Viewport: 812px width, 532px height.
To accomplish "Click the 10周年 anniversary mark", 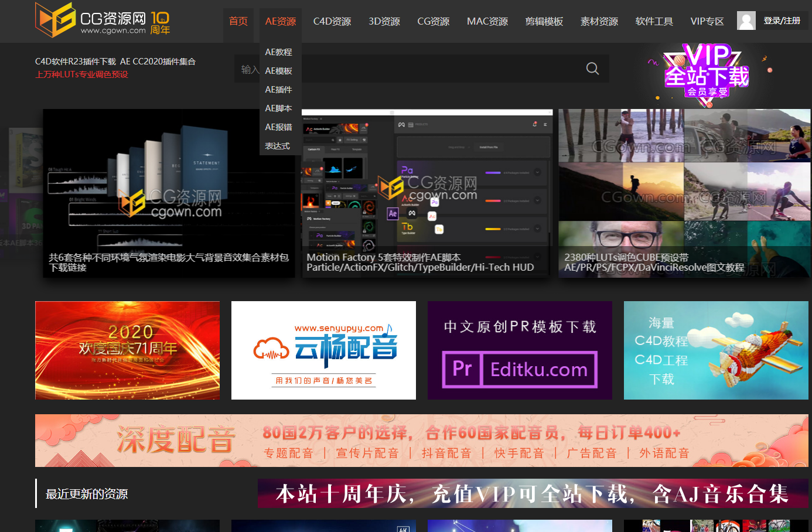I will [160, 23].
